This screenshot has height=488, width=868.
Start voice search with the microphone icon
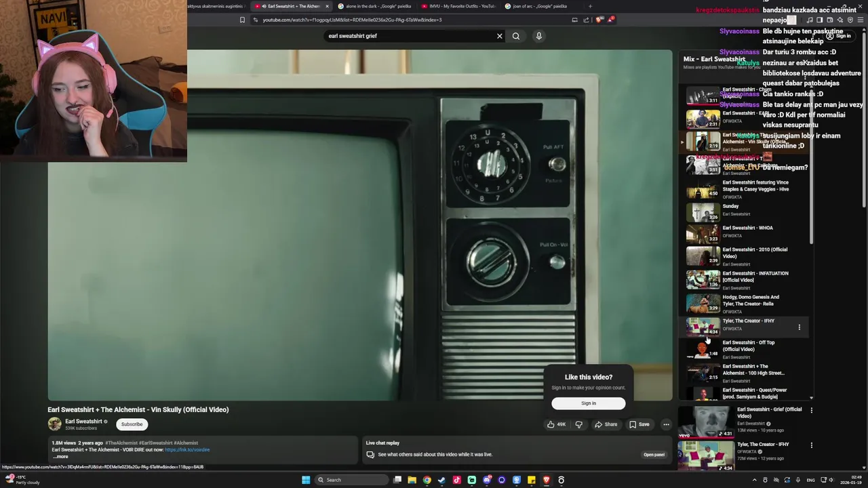(539, 36)
